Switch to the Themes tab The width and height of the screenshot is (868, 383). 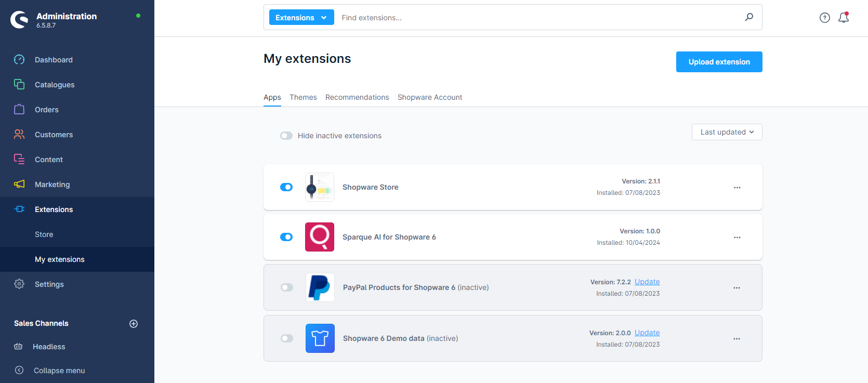303,97
